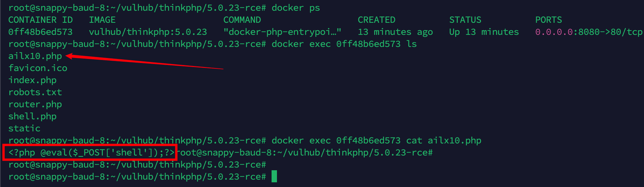This screenshot has height=187, width=644.
Task: Click the static directory entry
Action: point(24,129)
